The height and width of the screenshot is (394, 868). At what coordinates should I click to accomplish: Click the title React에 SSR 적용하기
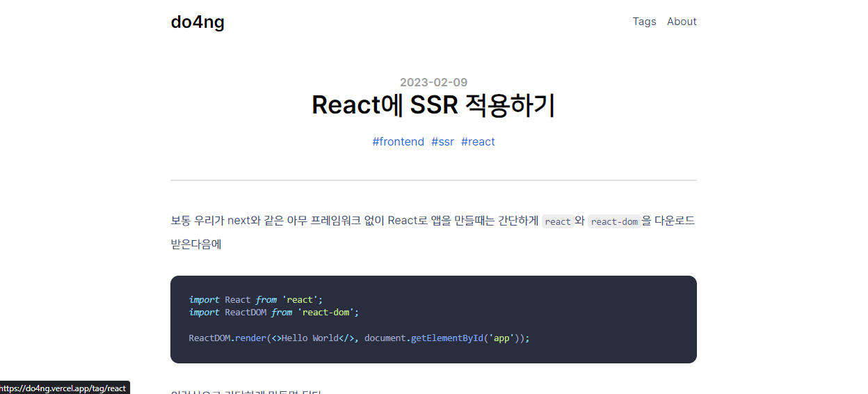(433, 105)
